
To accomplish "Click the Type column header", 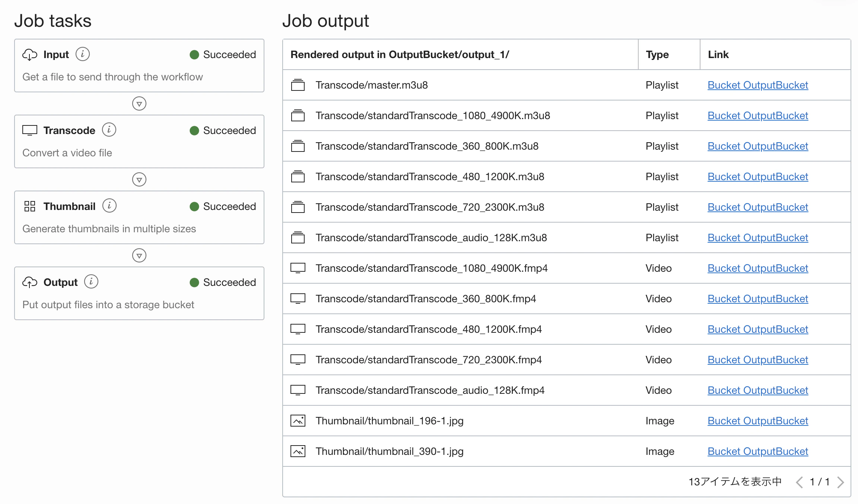I will click(657, 55).
